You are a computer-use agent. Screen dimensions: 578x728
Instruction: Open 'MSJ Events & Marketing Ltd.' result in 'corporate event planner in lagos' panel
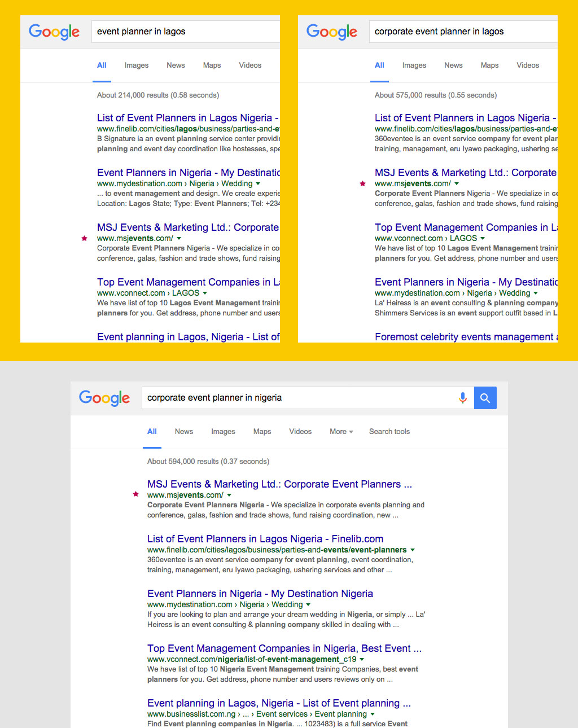coord(466,173)
